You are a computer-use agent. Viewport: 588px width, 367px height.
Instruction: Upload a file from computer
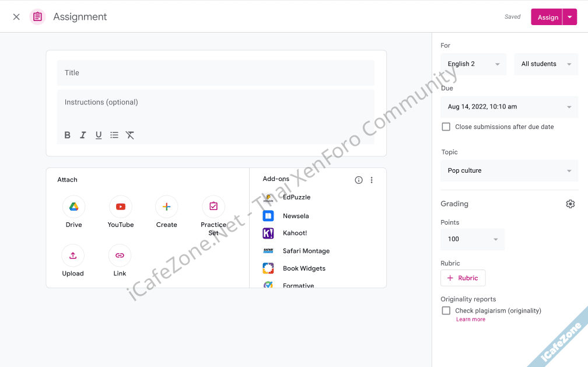pyautogui.click(x=73, y=256)
